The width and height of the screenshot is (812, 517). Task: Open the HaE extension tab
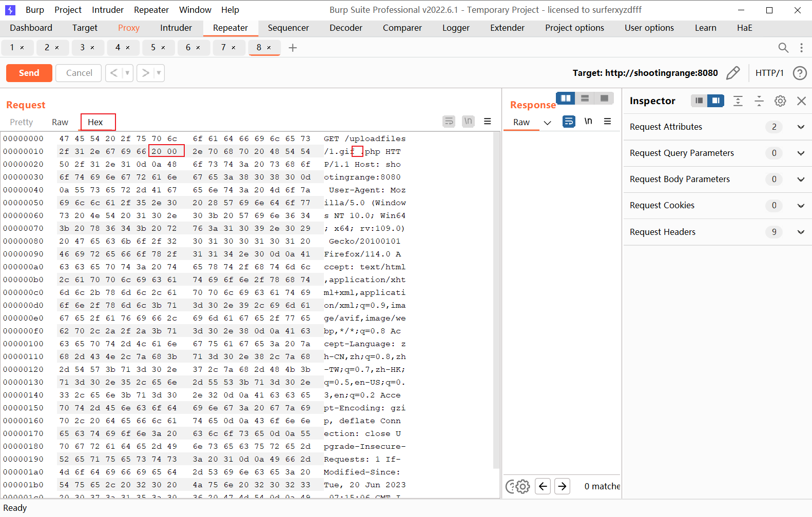tap(744, 28)
